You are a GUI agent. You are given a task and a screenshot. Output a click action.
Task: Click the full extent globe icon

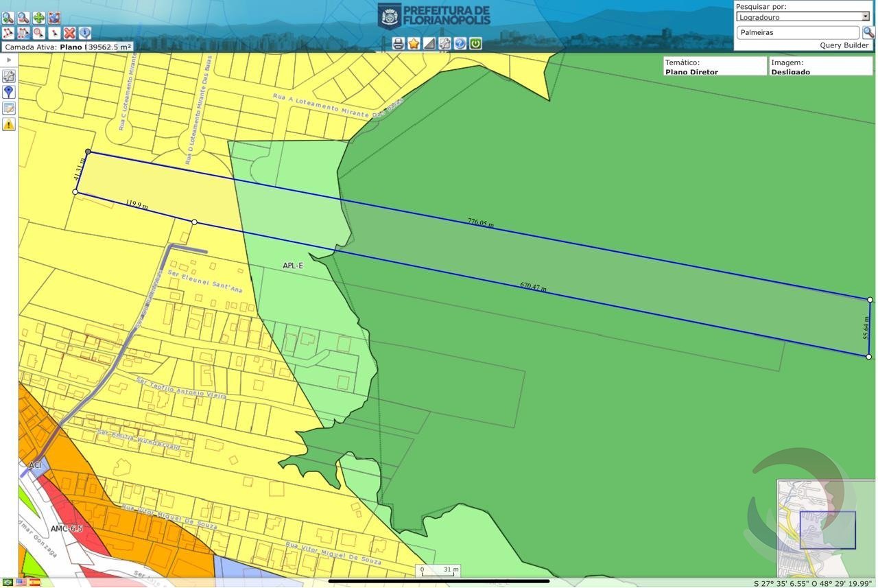tap(55, 18)
